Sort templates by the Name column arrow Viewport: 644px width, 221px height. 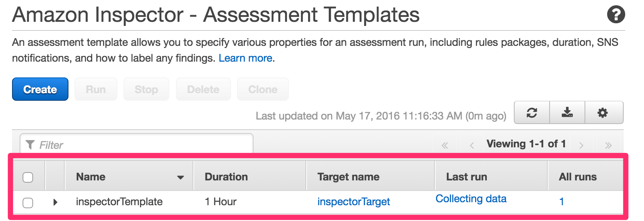181,177
